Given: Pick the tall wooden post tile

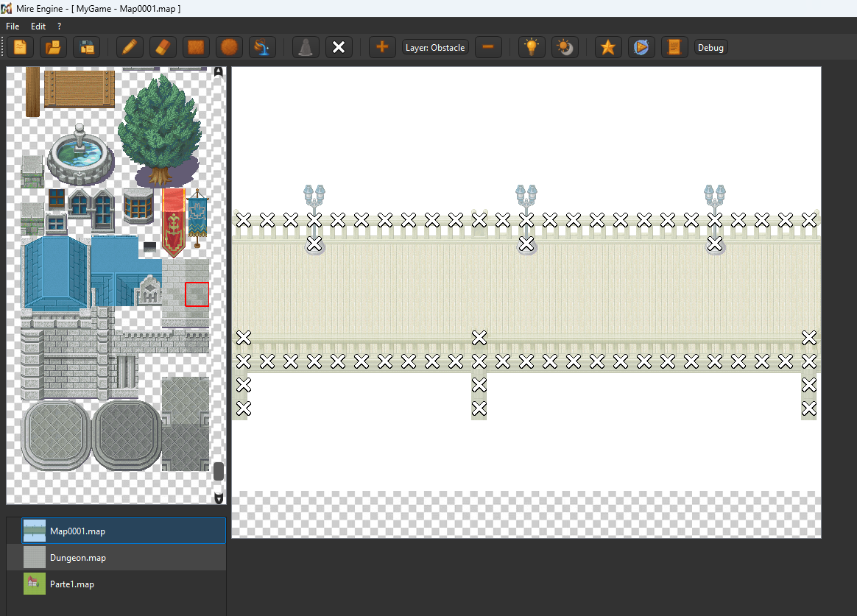Looking at the screenshot, I should point(33,92).
